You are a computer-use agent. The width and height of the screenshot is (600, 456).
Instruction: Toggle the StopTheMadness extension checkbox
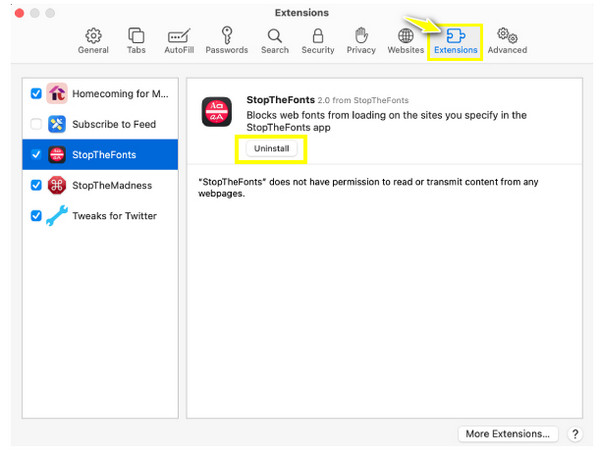[x=36, y=185]
